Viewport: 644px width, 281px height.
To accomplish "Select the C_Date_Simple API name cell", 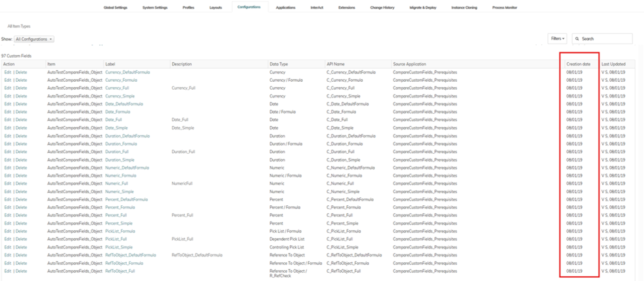I will 340,128.
